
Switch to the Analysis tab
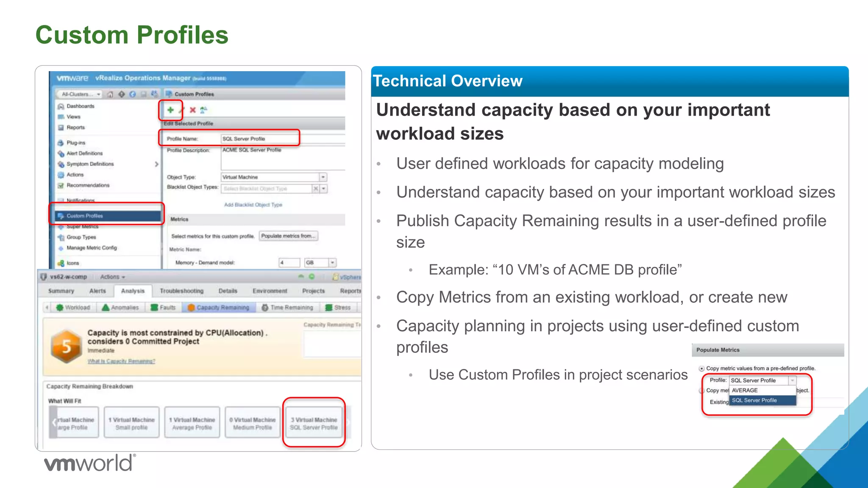(x=133, y=291)
